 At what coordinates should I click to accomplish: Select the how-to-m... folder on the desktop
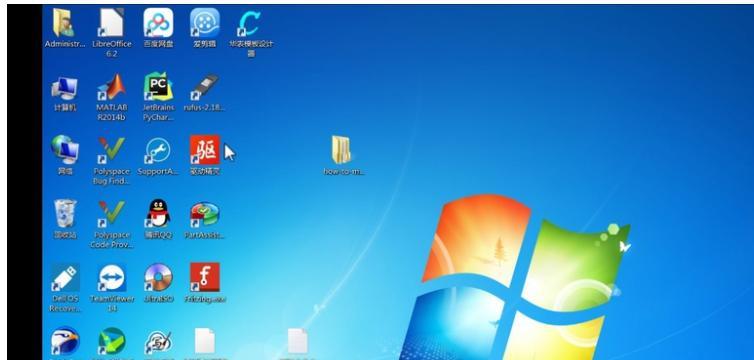341,150
